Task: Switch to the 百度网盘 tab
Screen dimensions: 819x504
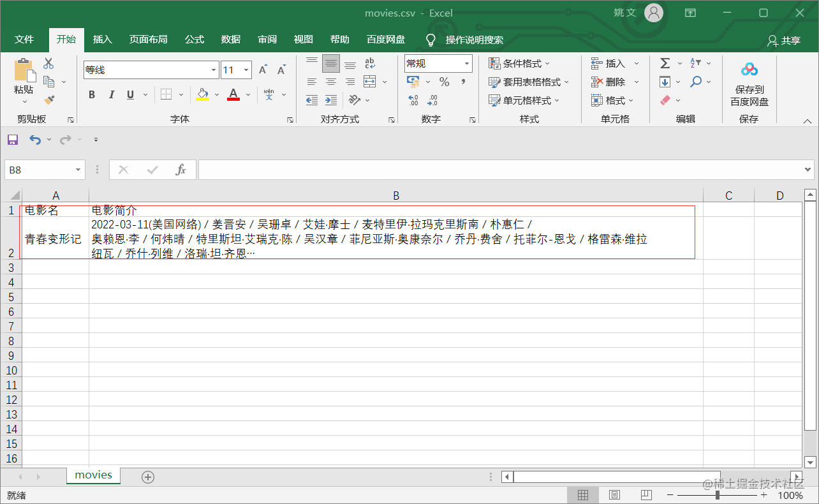Action: 386,40
